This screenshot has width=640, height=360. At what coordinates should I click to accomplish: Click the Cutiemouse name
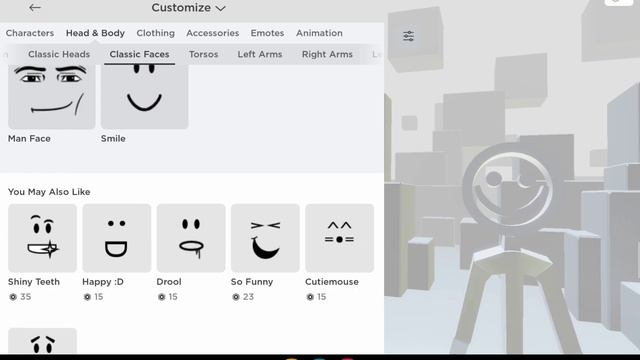coord(332,282)
